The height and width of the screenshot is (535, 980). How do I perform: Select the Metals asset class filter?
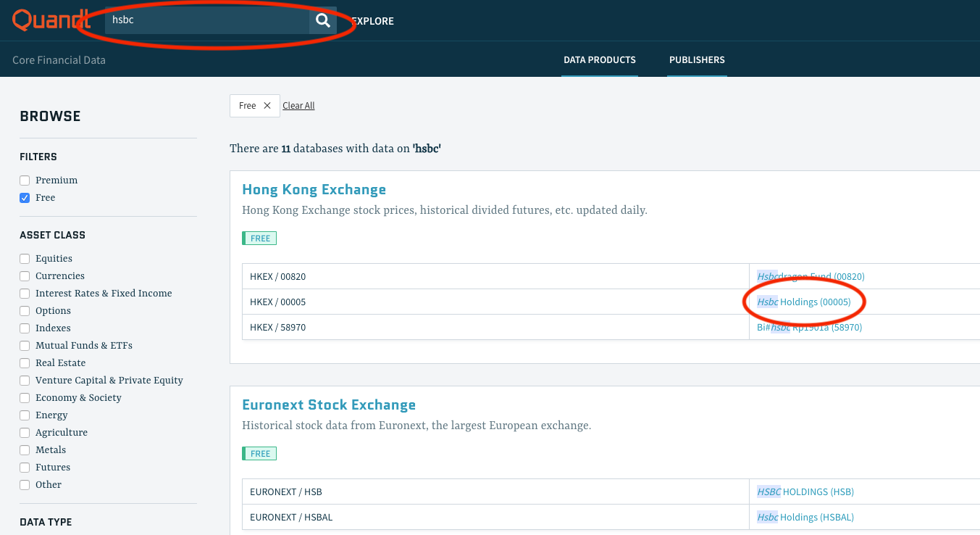coord(24,449)
